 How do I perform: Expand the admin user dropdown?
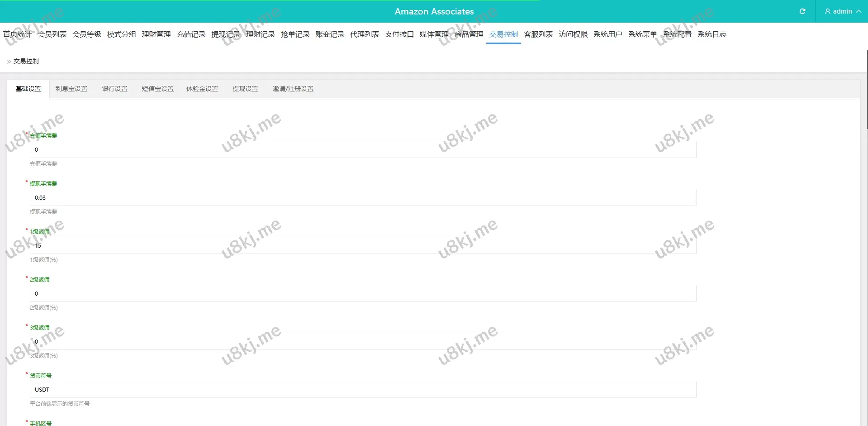coord(842,11)
